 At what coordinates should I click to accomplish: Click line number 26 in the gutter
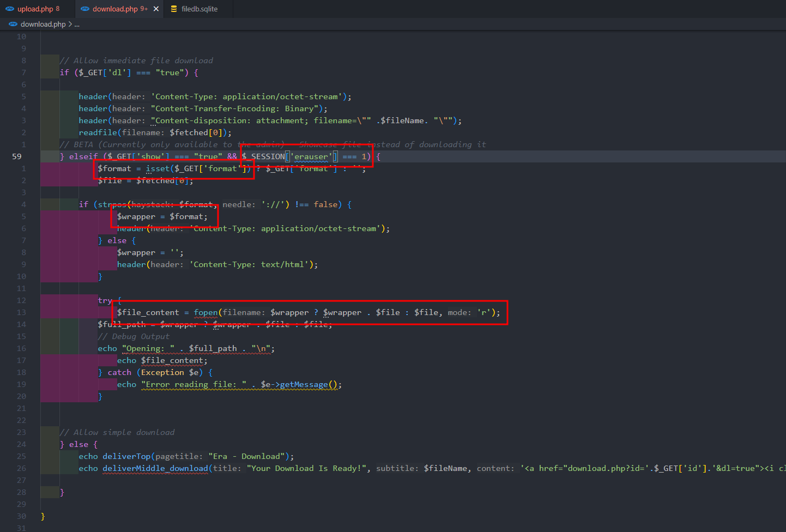click(x=21, y=468)
